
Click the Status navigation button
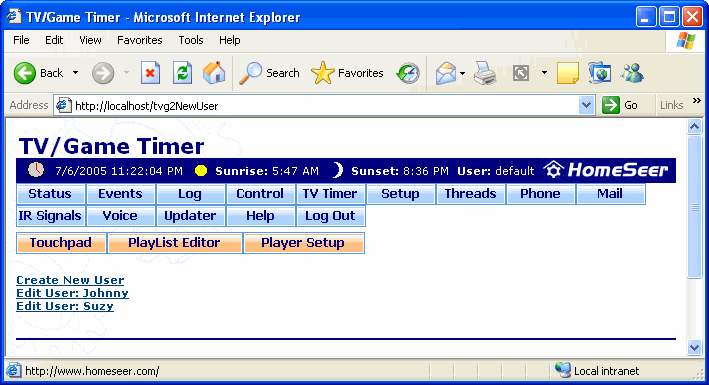coord(50,194)
